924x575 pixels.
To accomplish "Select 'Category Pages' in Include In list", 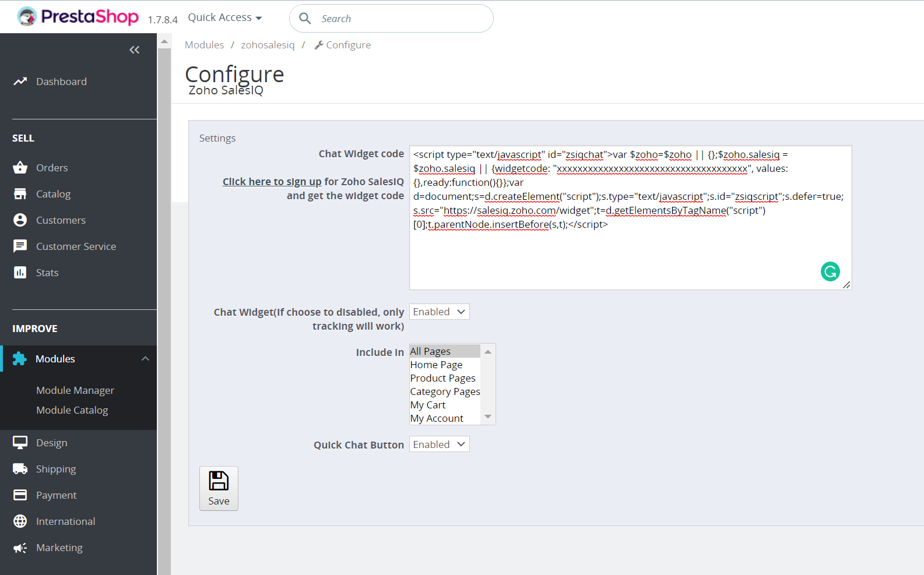I will coord(445,391).
